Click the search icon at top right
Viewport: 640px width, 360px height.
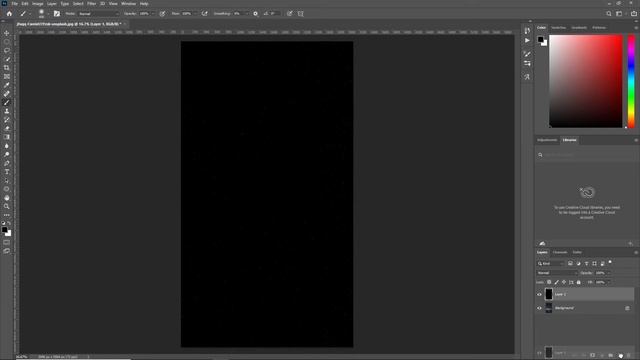(609, 13)
